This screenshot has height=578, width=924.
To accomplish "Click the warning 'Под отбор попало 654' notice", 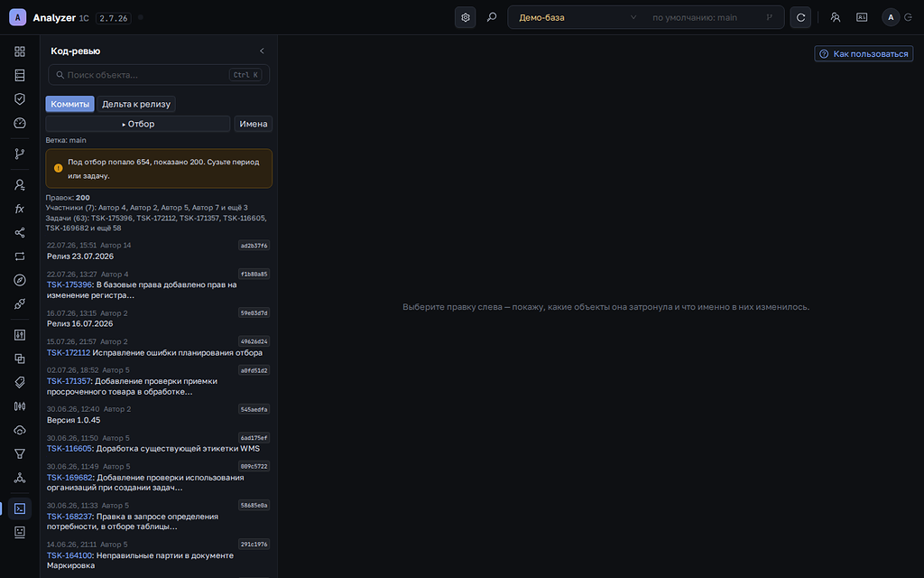I will coord(159,169).
